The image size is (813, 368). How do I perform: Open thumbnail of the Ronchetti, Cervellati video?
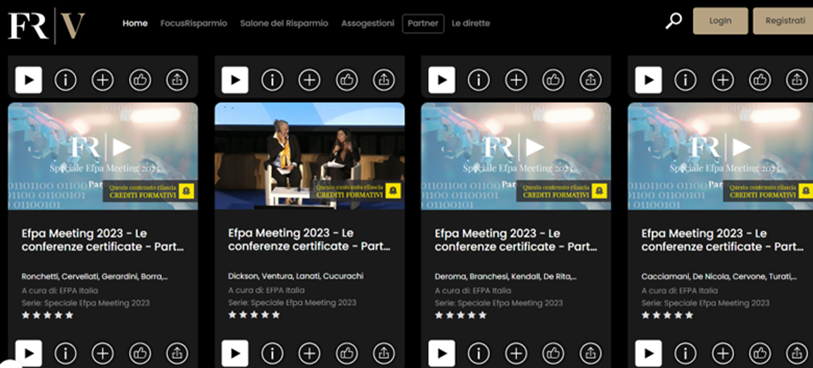click(x=103, y=156)
